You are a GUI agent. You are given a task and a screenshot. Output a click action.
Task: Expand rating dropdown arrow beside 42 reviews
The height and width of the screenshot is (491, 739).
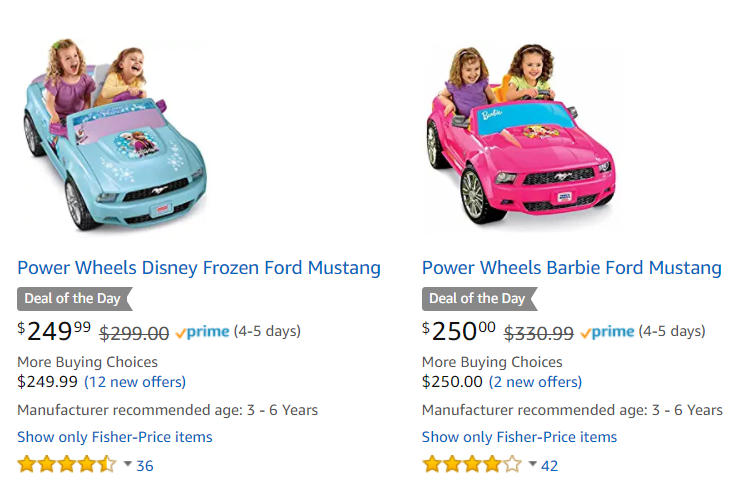pos(532,464)
